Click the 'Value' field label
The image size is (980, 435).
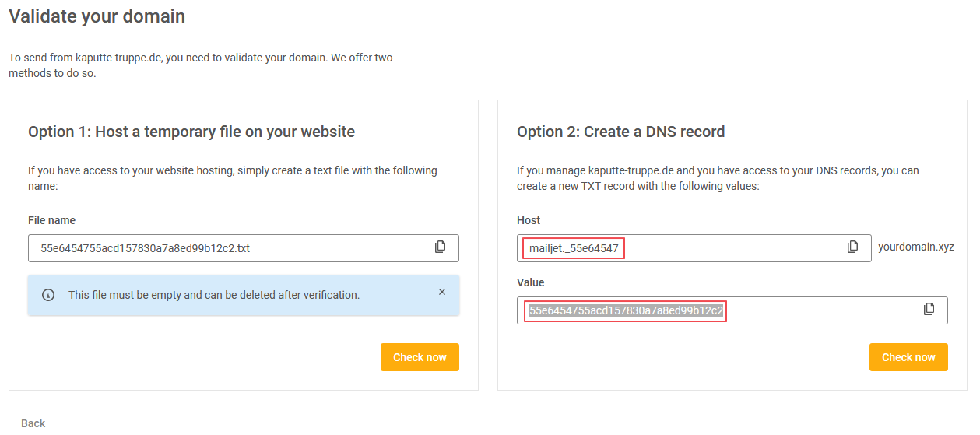pyautogui.click(x=530, y=282)
